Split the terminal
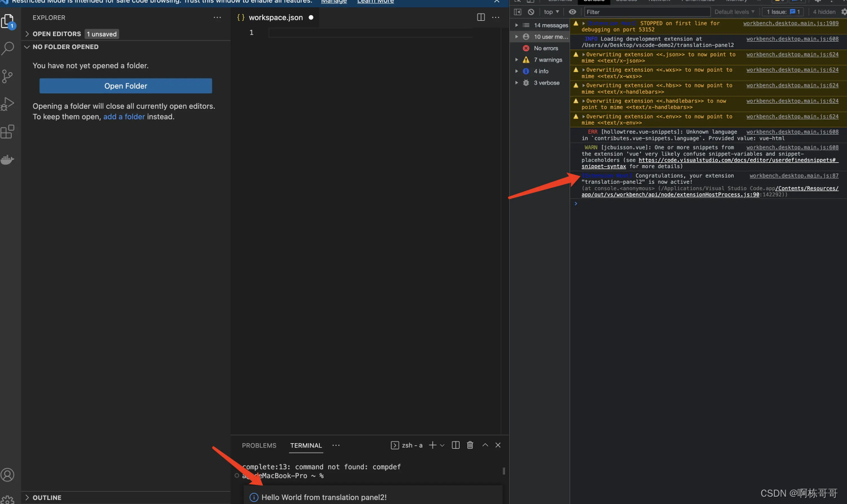This screenshot has height=504, width=847. click(456, 445)
